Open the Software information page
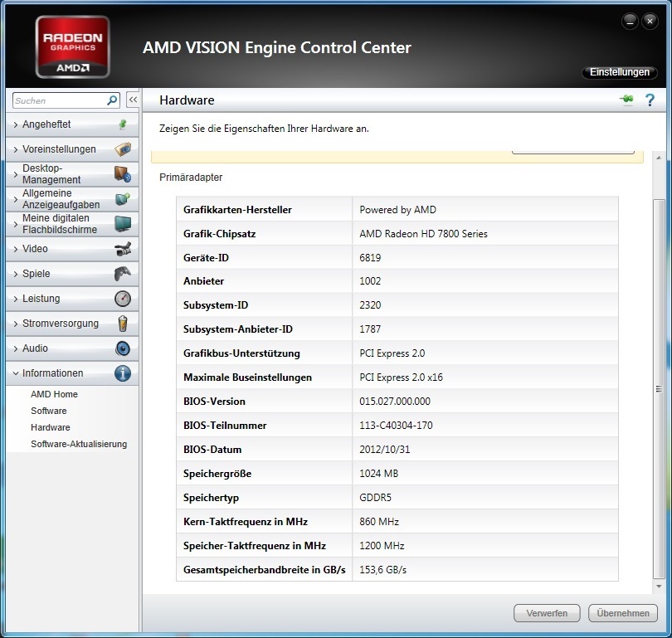Image resolution: width=672 pixels, height=638 pixels. pos(48,411)
